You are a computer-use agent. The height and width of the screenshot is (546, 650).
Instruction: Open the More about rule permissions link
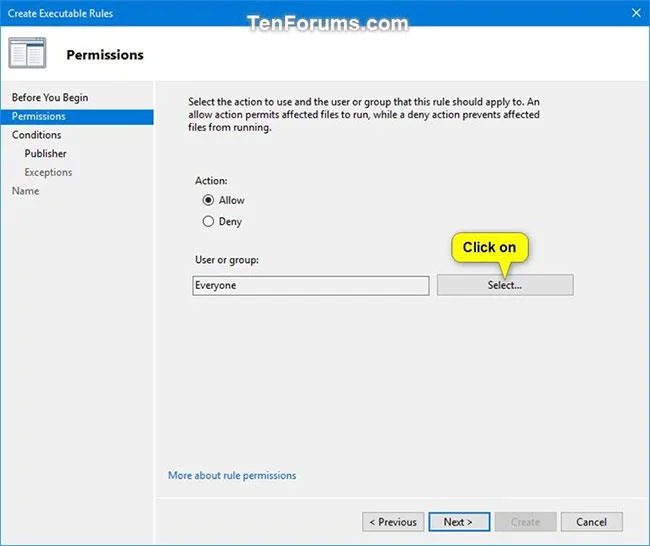(x=232, y=475)
